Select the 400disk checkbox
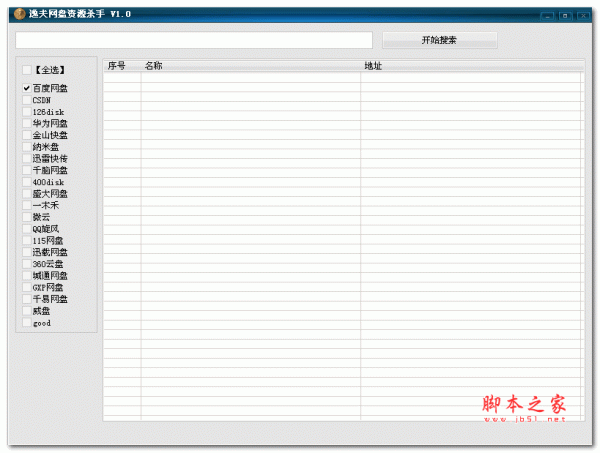This screenshot has width=600, height=453. [x=26, y=182]
